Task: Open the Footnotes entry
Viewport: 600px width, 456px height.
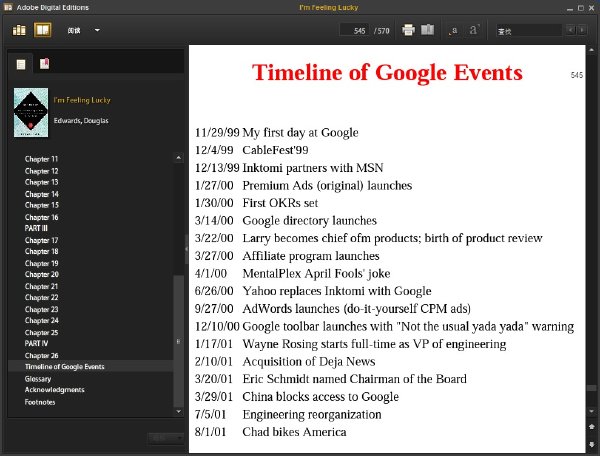Action: coord(40,402)
